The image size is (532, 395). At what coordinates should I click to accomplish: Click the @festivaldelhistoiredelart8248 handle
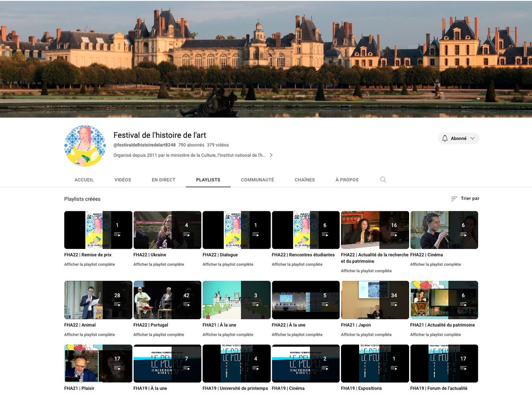145,145
